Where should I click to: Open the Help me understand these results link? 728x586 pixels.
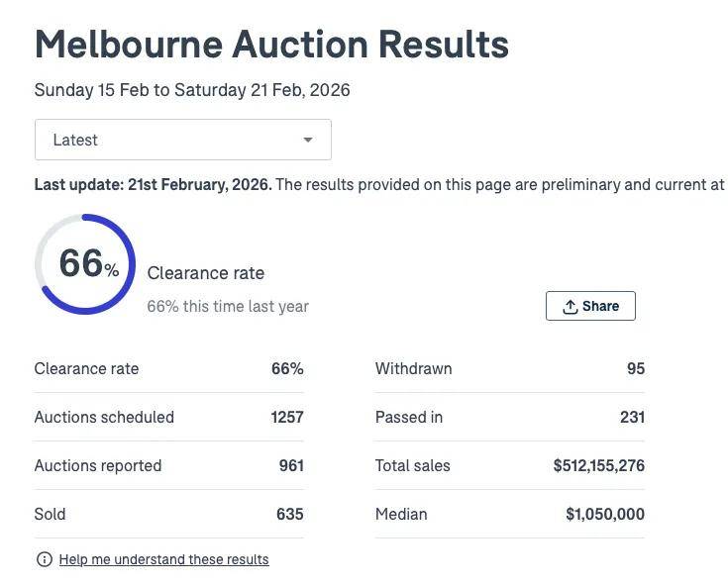[x=163, y=560]
